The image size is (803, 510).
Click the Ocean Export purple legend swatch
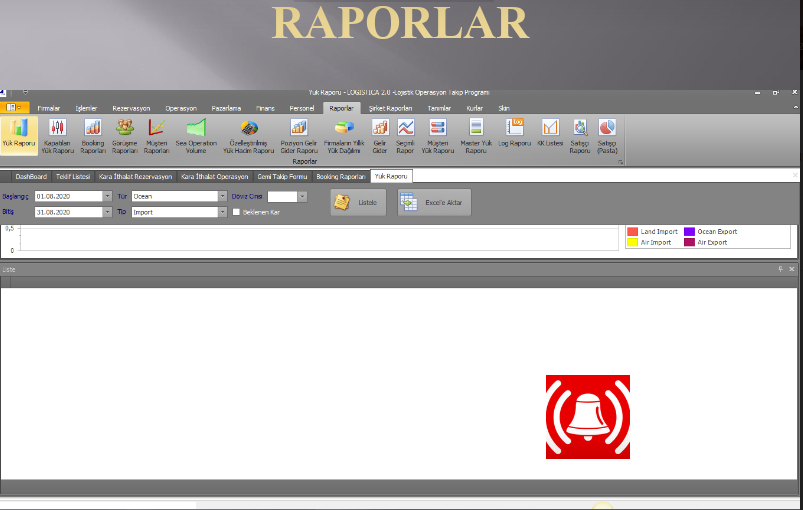690,232
